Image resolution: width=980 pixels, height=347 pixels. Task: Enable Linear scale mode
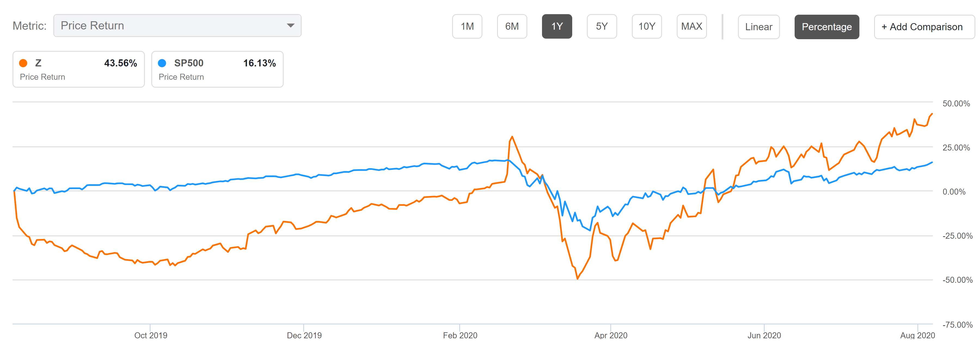coord(759,27)
